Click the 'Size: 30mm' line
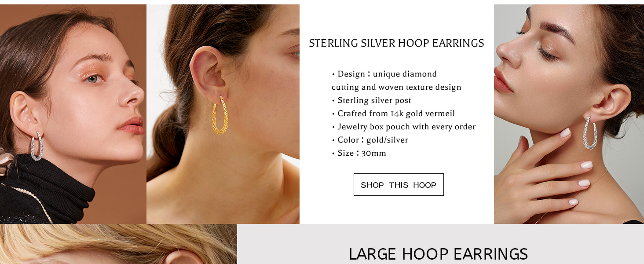This screenshot has height=264, width=644. click(359, 153)
